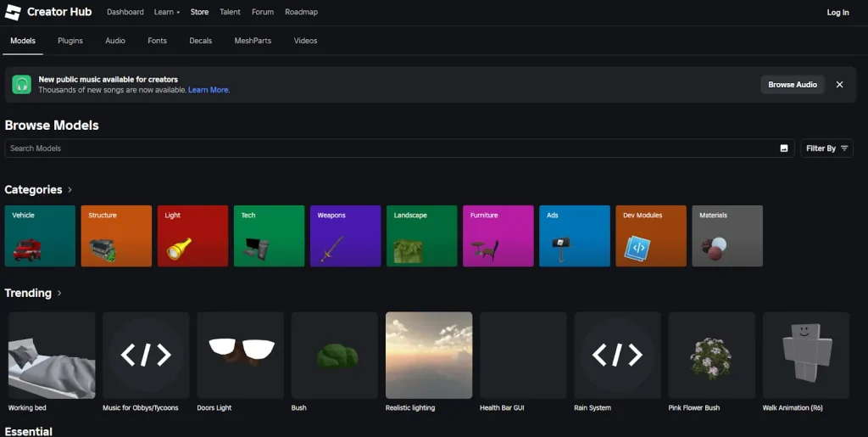The width and height of the screenshot is (868, 437).
Task: Open the Weapons category tile
Action: tap(346, 236)
